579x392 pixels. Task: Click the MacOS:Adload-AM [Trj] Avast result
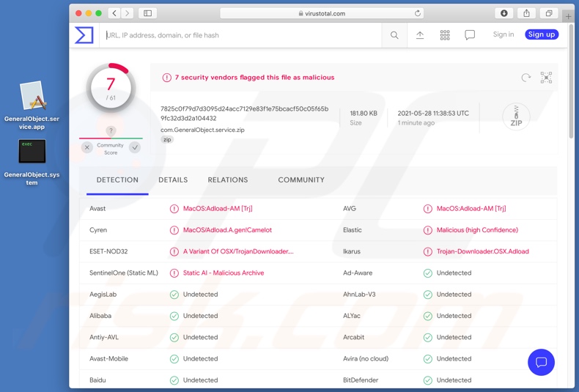coord(218,209)
